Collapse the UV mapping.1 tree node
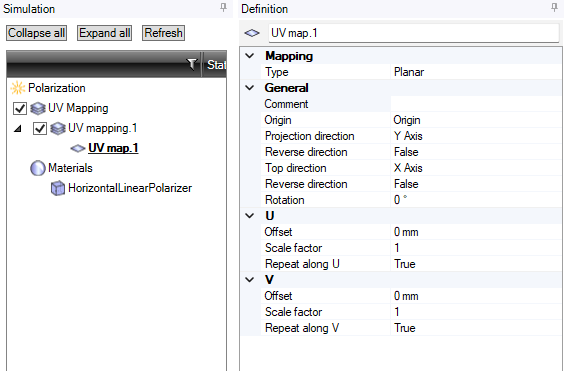The width and height of the screenshot is (564, 371). (17, 128)
